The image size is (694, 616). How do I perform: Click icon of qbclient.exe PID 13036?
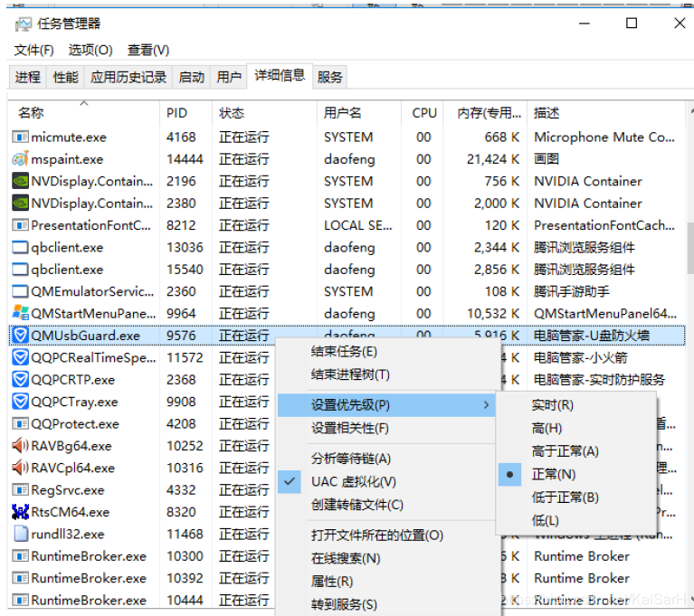[20, 247]
